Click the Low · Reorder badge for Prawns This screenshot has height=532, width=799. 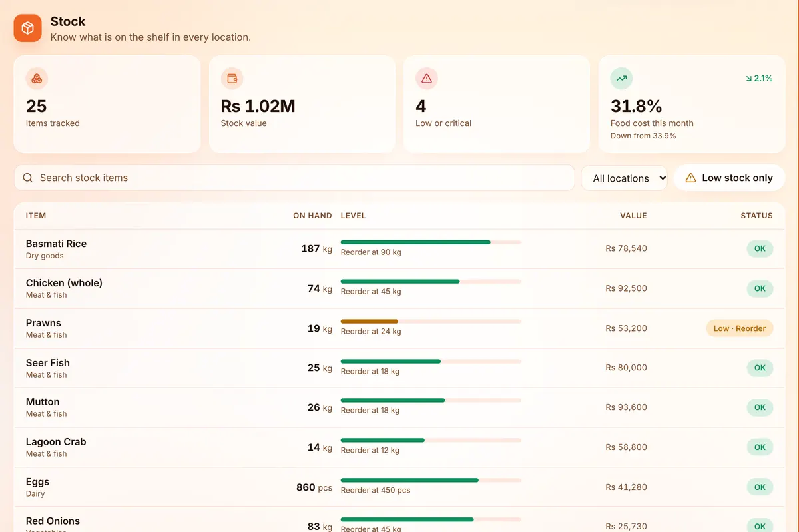click(x=739, y=328)
